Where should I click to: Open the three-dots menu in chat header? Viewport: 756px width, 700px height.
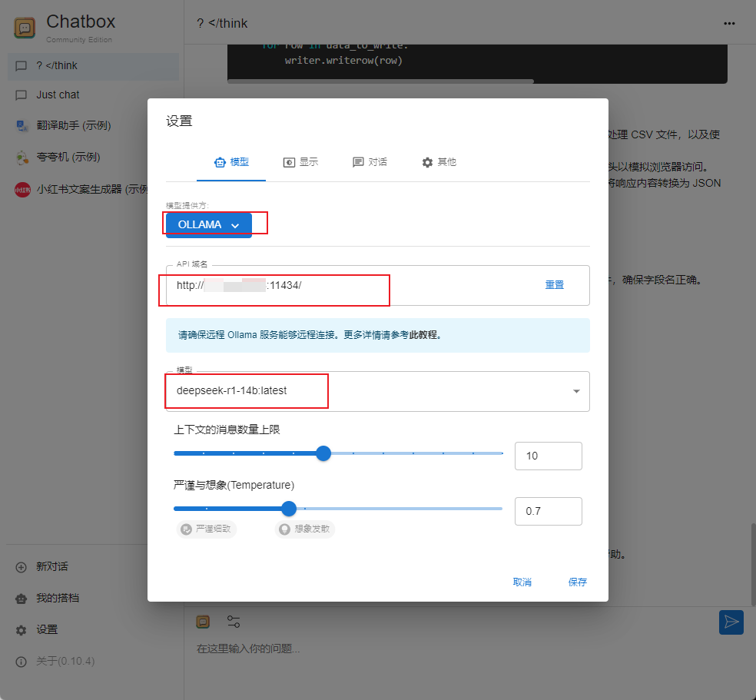click(x=729, y=23)
